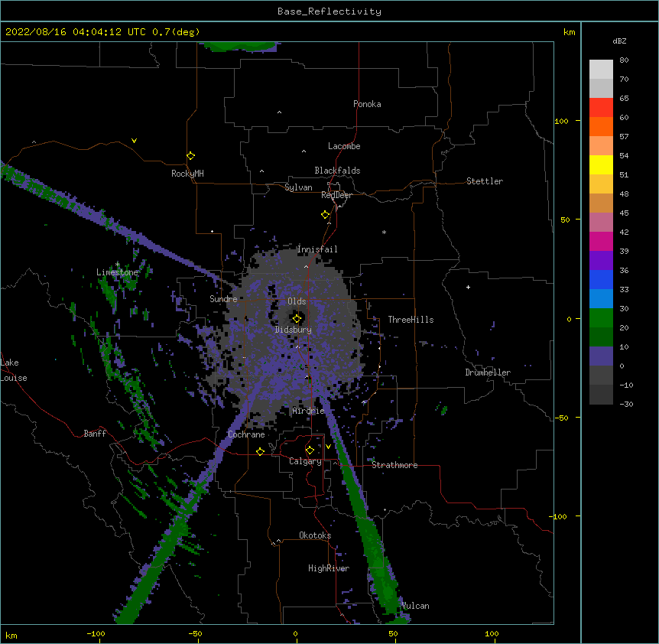Click the Vulcan label
Viewport: 659px width, 644px height.
pos(415,606)
